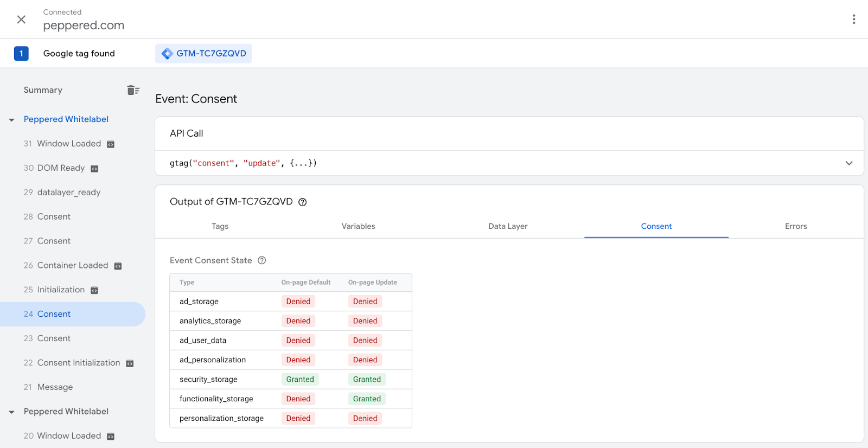868x448 pixels.
Task: Click the analytics_storage row label
Action: pos(210,321)
